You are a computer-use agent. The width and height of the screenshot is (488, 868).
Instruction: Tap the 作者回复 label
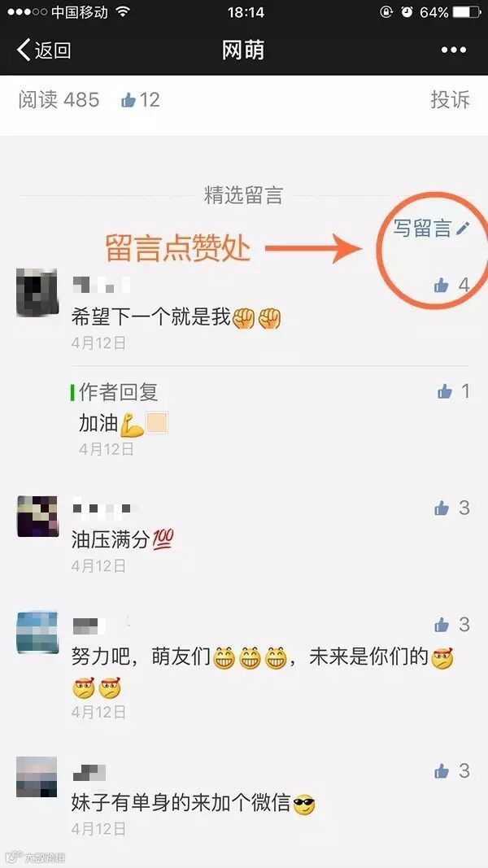pos(119,392)
